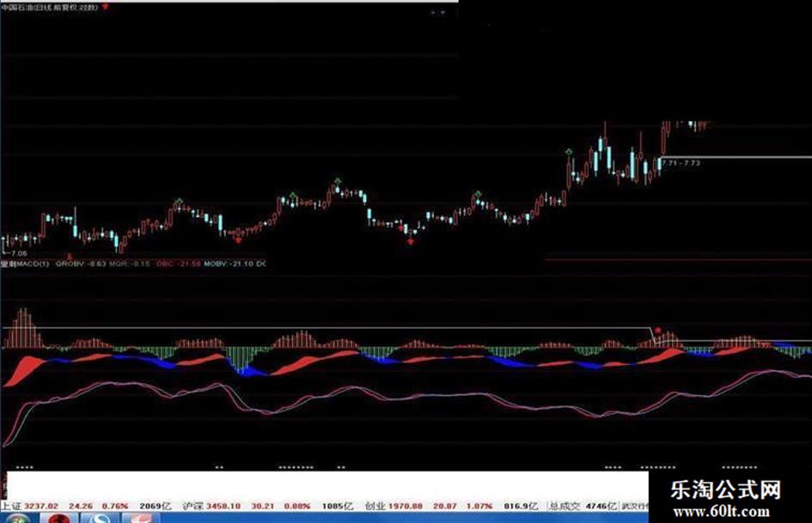
Task: Click the 上证 index value 3237.02
Action: [x=41, y=506]
